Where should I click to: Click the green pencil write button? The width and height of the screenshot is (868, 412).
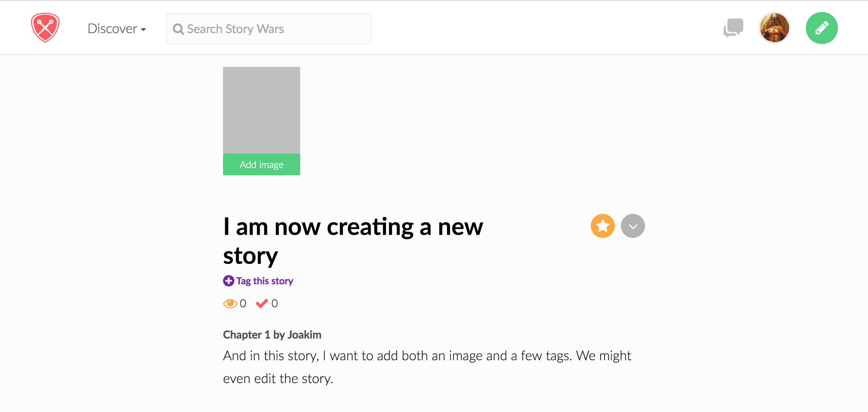pyautogui.click(x=822, y=28)
